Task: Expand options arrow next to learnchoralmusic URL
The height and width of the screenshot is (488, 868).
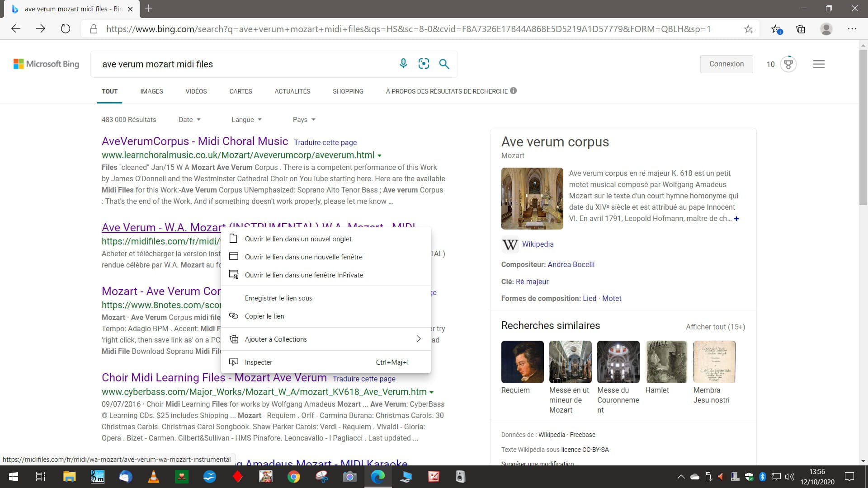Action: click(380, 155)
